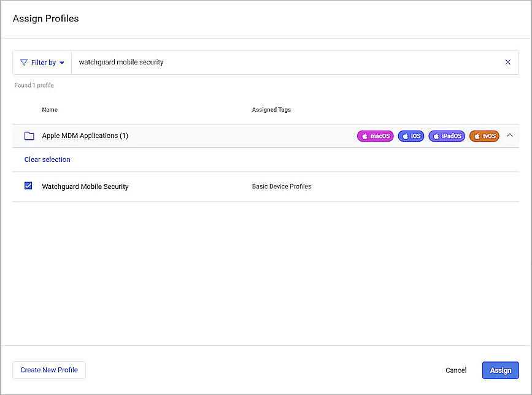Click the X icon to clear the search

coord(507,62)
